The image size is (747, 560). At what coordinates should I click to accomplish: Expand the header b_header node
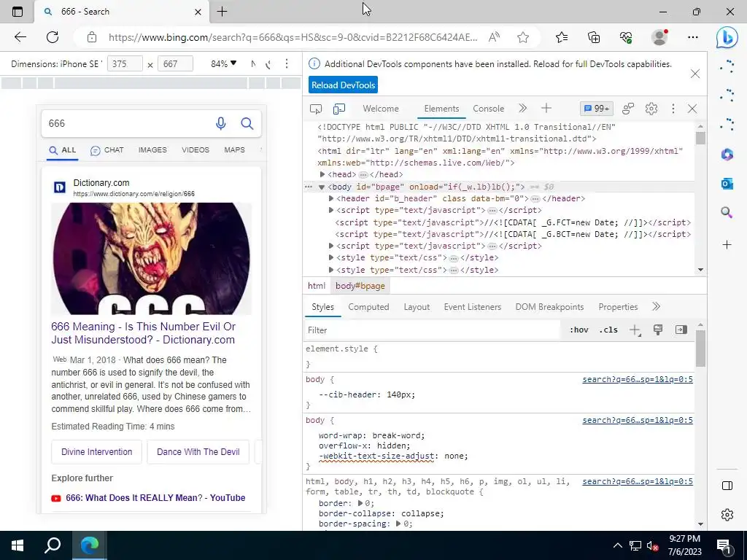pyautogui.click(x=331, y=198)
